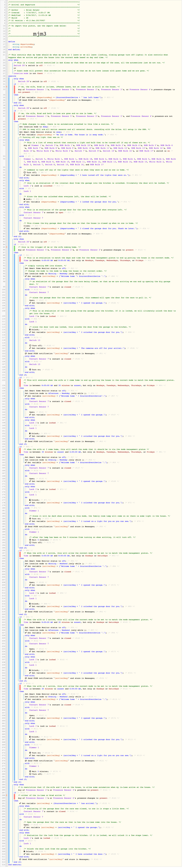Click the 'Created : 7/16/2017' header line
The width and height of the screenshot is (183, 868).
44,13
